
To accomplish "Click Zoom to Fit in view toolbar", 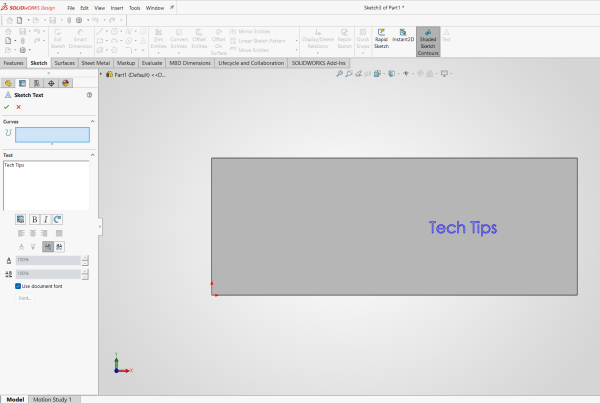I will [x=339, y=73].
